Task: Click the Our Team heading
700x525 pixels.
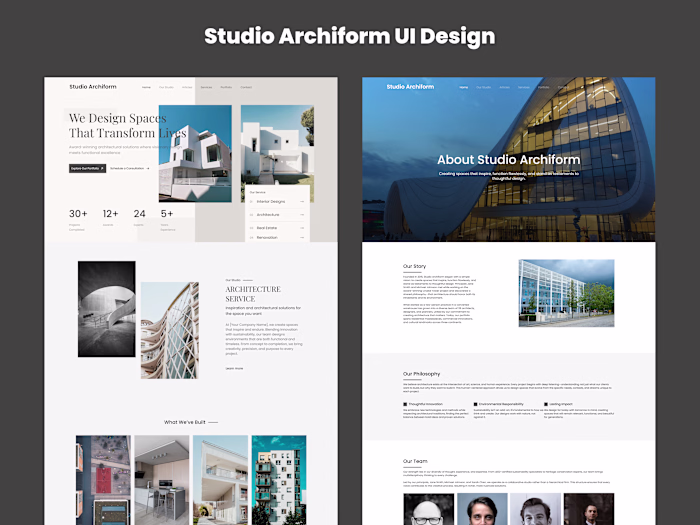Action: (415, 461)
